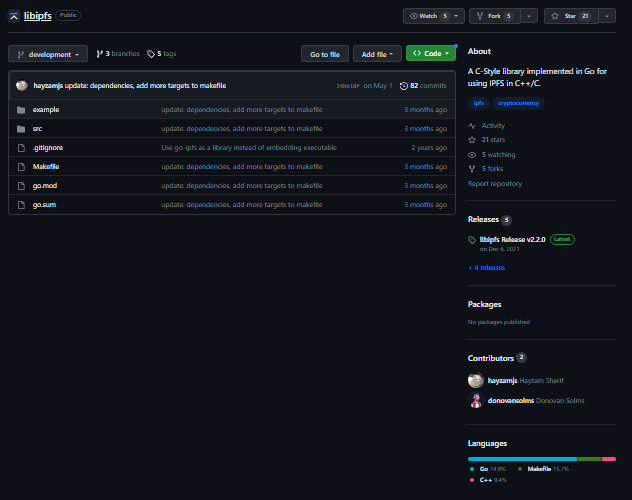Open the green Code dropdown button
632x500 pixels.
click(431, 53)
